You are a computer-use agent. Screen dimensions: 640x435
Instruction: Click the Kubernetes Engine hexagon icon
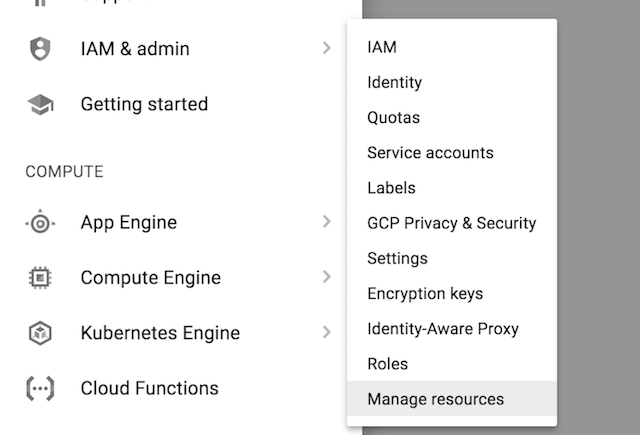tap(40, 333)
